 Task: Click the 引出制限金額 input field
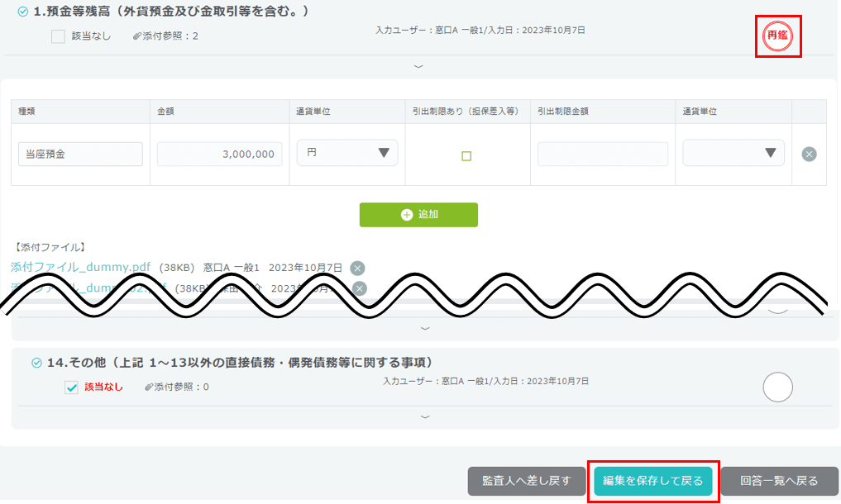(x=602, y=155)
